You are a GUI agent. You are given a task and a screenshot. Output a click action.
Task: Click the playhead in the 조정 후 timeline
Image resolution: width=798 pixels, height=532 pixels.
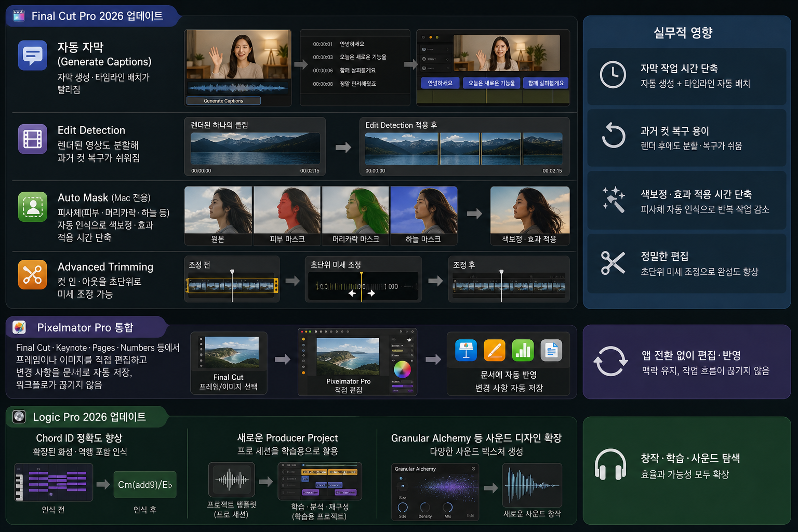coord(501,285)
